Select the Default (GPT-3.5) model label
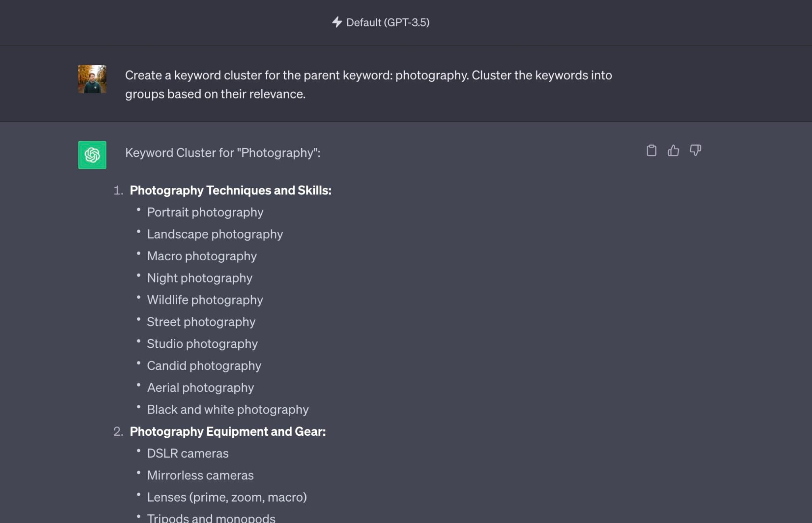This screenshot has height=523, width=812. pyautogui.click(x=387, y=23)
